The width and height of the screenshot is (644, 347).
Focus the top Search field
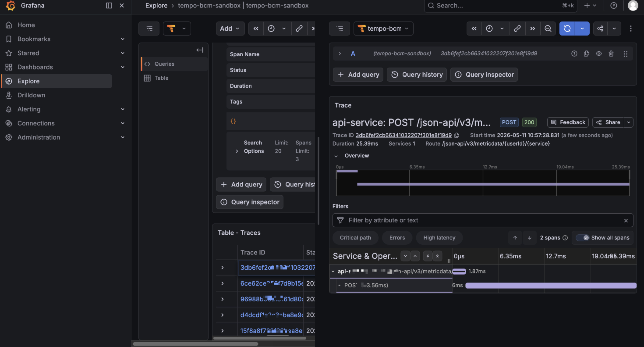pyautogui.click(x=501, y=5)
